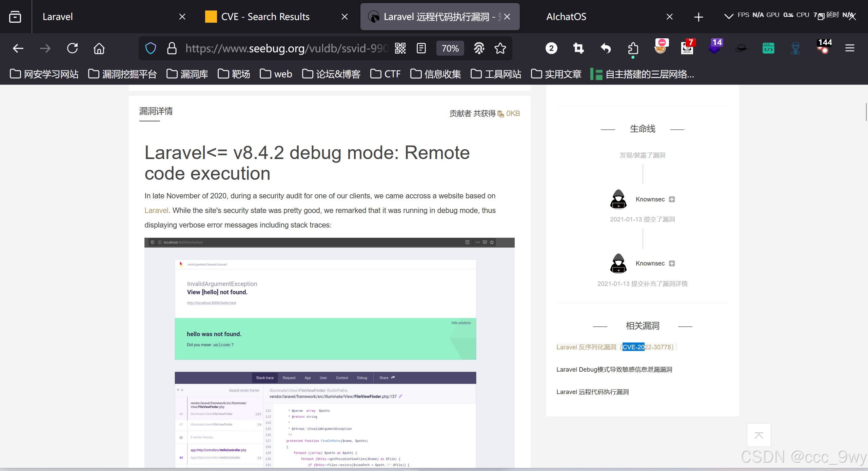Image resolution: width=868 pixels, height=471 pixels.
Task: Click the browser reload button
Action: [72, 48]
